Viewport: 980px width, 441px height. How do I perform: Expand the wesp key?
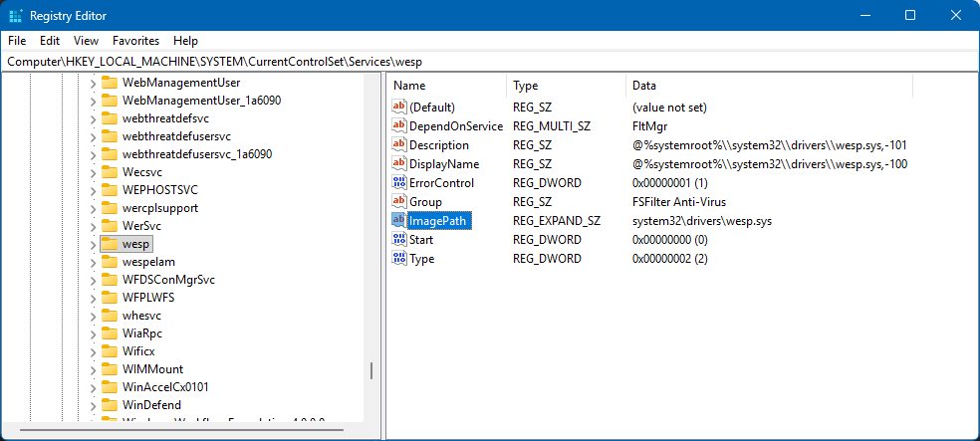(x=93, y=244)
